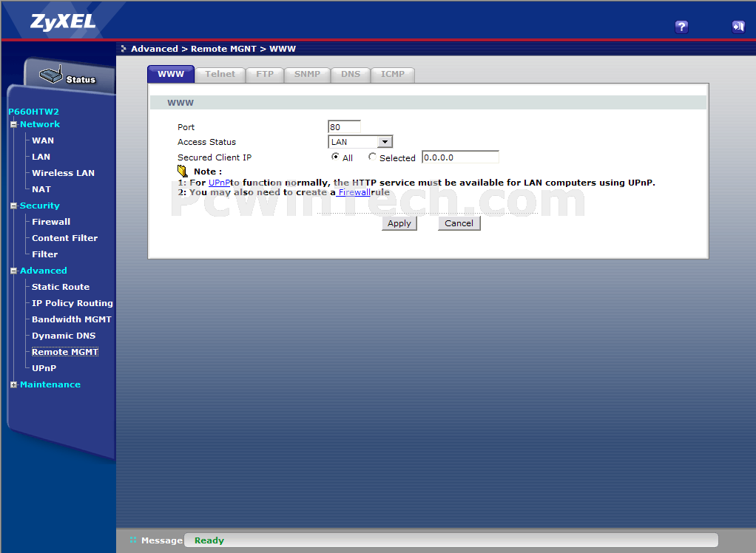Switch to the ICMP tab

393,75
